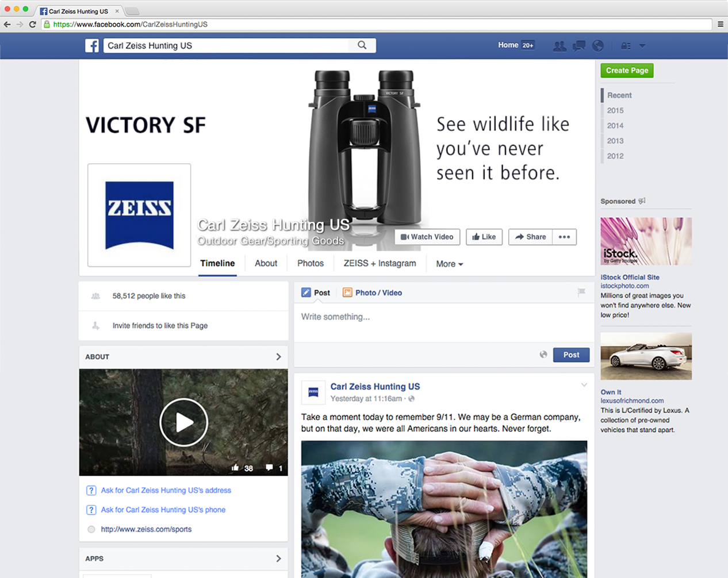Click secure lock icon in address bar
This screenshot has height=578, width=728.
pyautogui.click(x=47, y=24)
